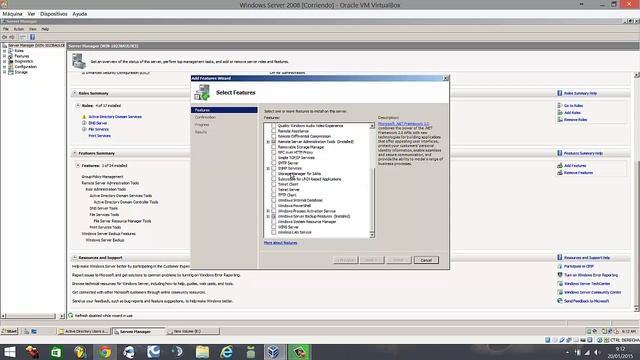Image resolution: width=640 pixels, height=360 pixels.
Task: Click the warning icon beside Active Directory Domain Services
Action: pyautogui.click(x=84, y=117)
